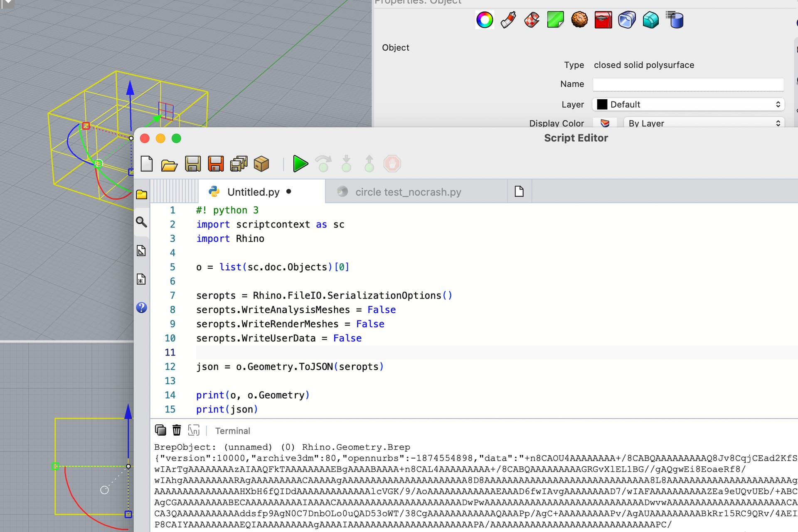The width and height of the screenshot is (798, 532).
Task: Toggle word wrap in Terminal panel
Action: click(x=194, y=430)
